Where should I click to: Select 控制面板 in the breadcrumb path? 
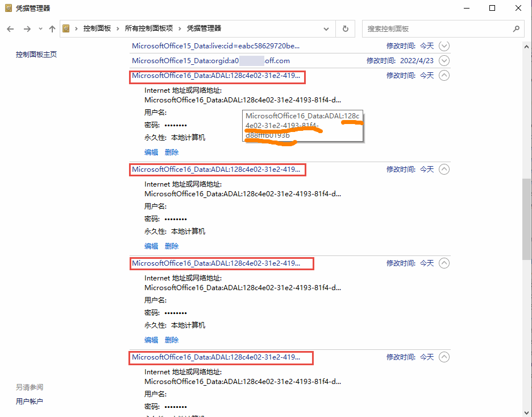pyautogui.click(x=97, y=28)
